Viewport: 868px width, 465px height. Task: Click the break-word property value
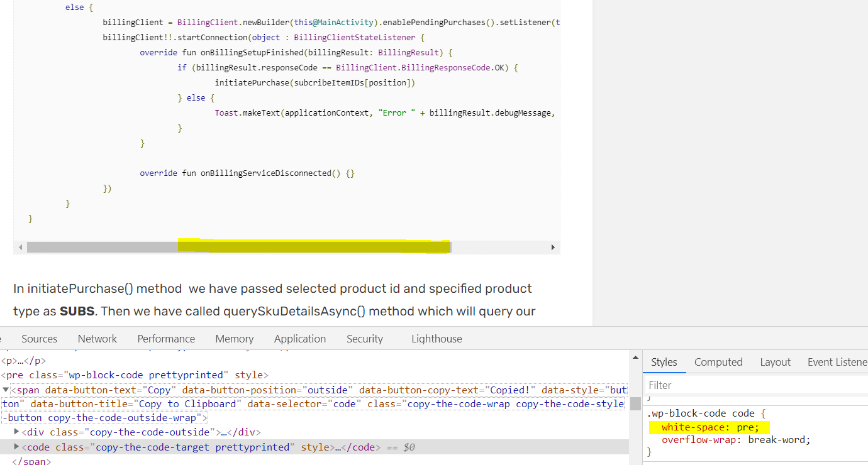(x=777, y=440)
